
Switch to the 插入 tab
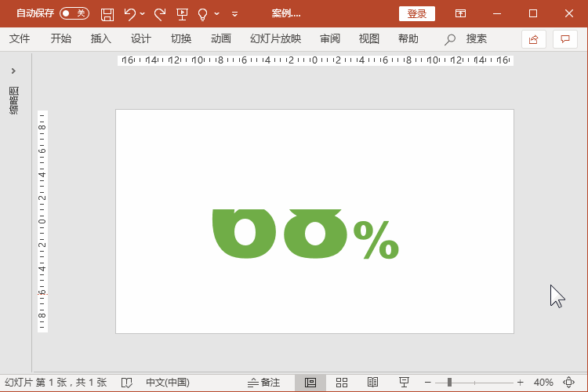tap(101, 38)
